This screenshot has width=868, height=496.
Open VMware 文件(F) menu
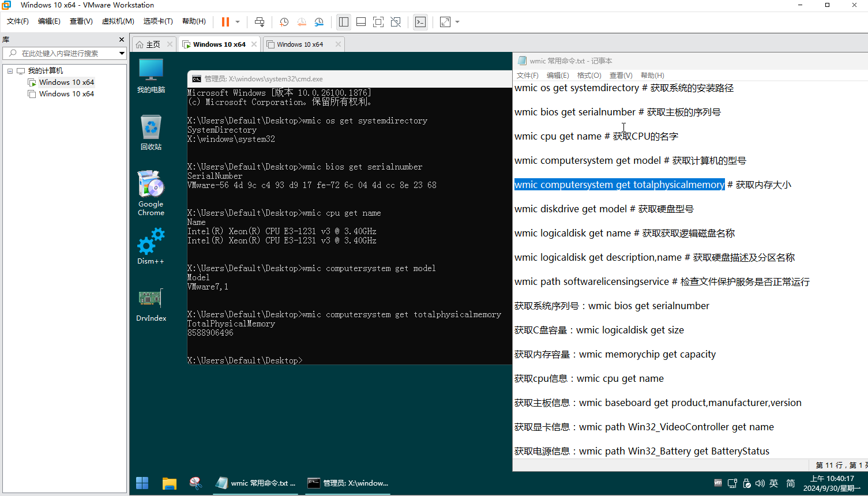[18, 21]
